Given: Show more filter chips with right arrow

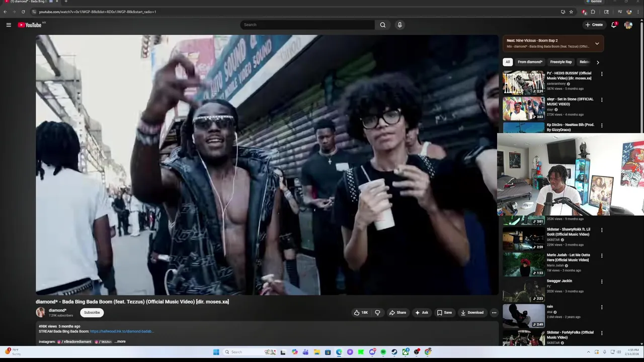Looking at the screenshot, I should [598, 62].
